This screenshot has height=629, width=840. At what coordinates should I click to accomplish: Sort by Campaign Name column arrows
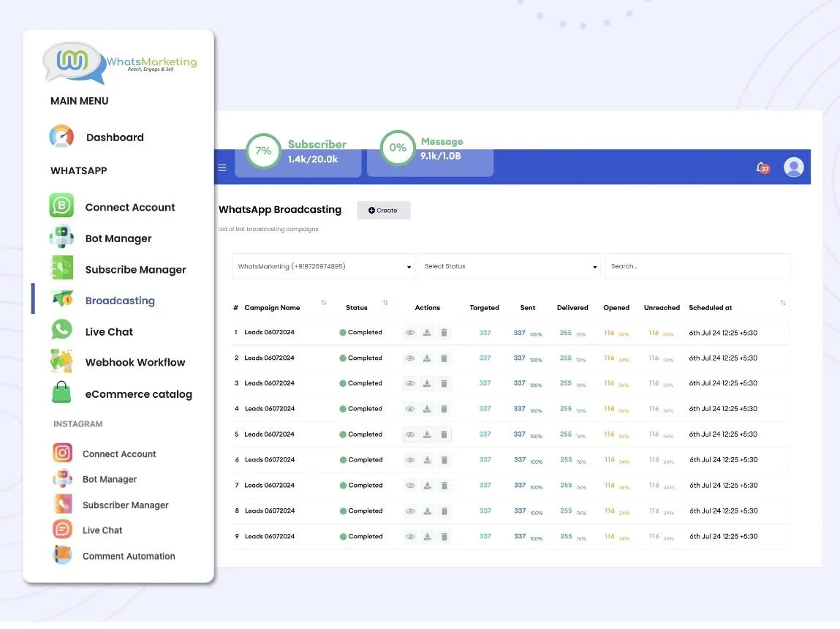[324, 303]
